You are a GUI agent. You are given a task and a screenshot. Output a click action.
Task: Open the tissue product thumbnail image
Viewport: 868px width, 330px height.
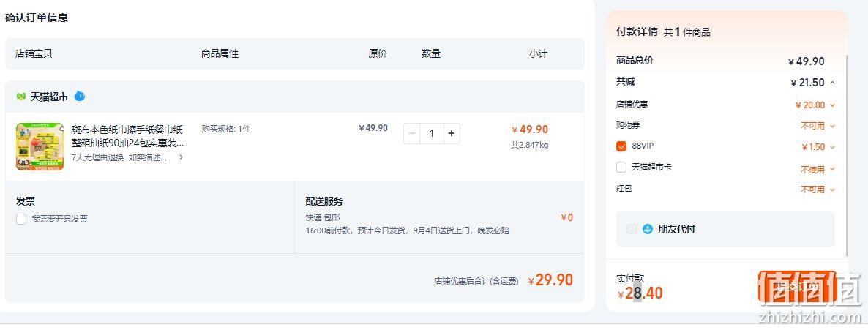(x=40, y=146)
